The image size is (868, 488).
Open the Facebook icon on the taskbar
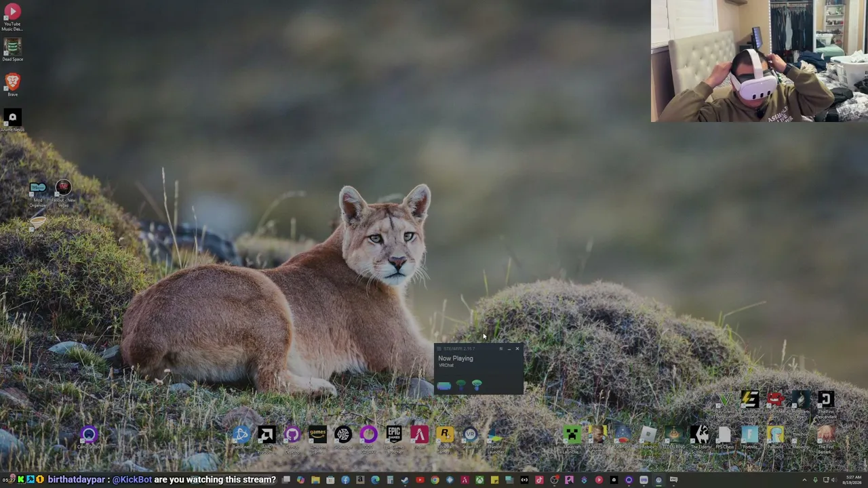click(x=345, y=480)
